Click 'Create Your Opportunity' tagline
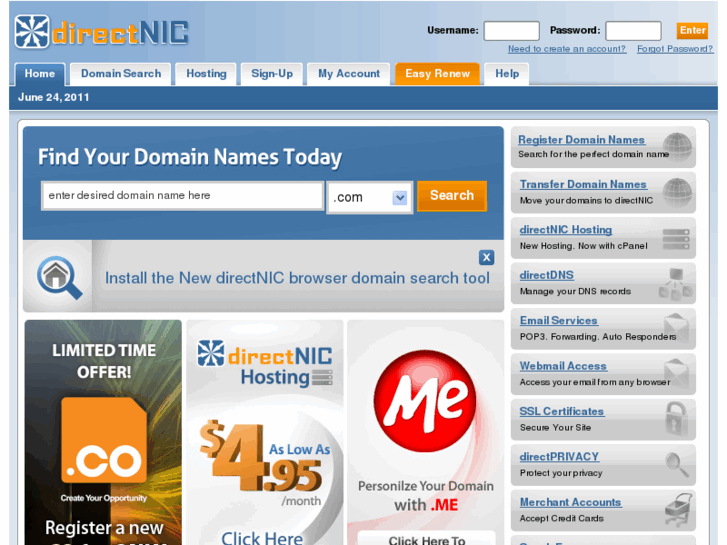Image resolution: width=727 pixels, height=545 pixels. [104, 498]
